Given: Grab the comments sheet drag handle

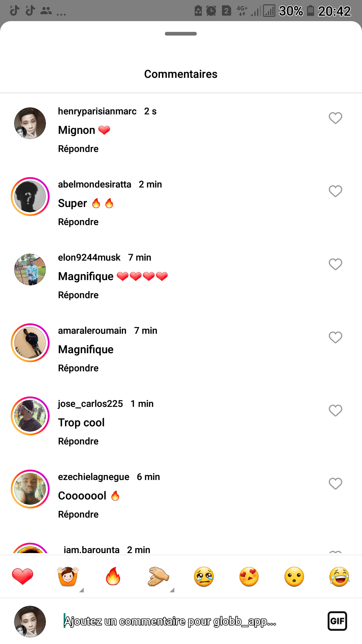Looking at the screenshot, I should coord(181,34).
